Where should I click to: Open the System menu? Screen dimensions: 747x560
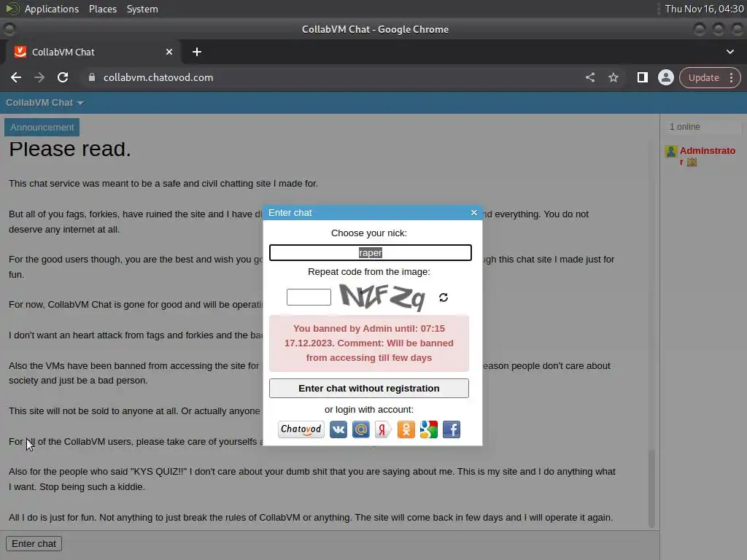point(142,9)
